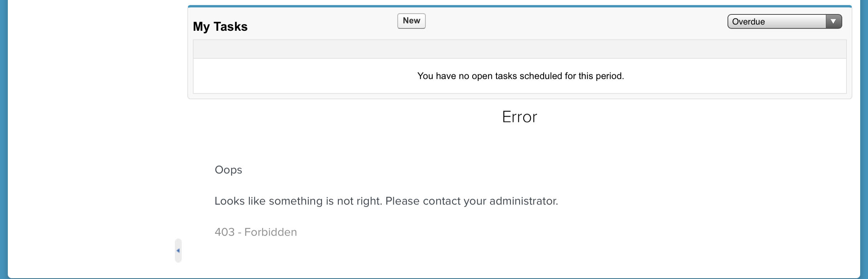Click the blue sidebar collapse arrow
The width and height of the screenshot is (868, 279).
(178, 251)
